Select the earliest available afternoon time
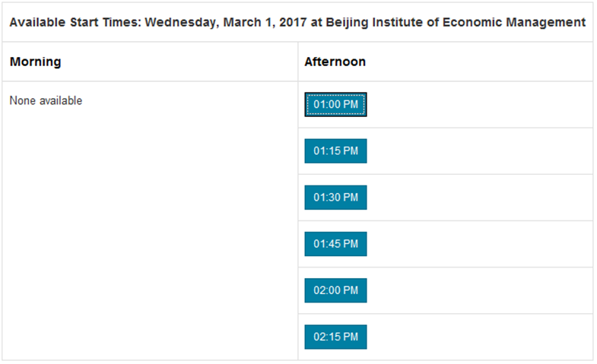 pyautogui.click(x=335, y=104)
